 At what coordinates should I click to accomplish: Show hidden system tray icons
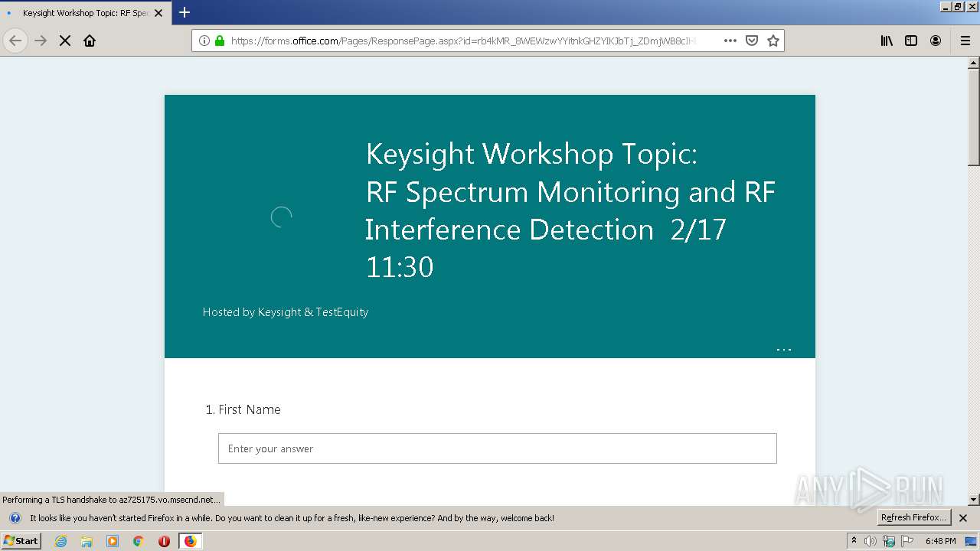click(x=854, y=541)
